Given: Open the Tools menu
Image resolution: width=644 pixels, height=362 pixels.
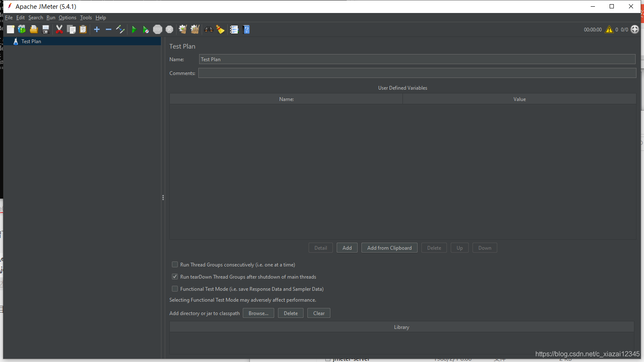Looking at the screenshot, I should tap(86, 18).
